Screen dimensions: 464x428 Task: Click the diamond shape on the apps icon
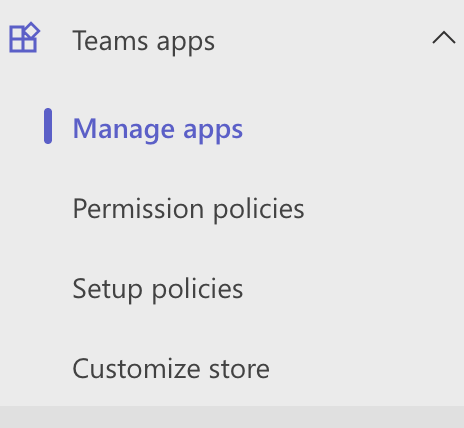pyautogui.click(x=32, y=30)
